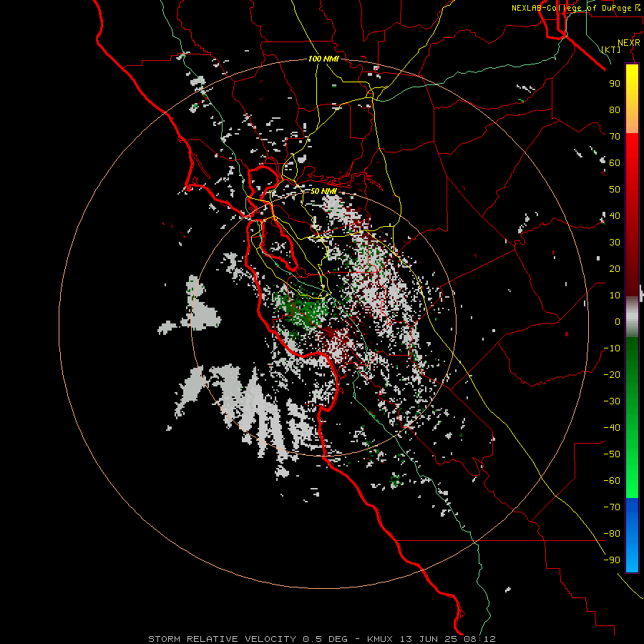This screenshot has height=644, width=644.
Task: Click the -70 value on the velocity scale
Action: coord(612,507)
